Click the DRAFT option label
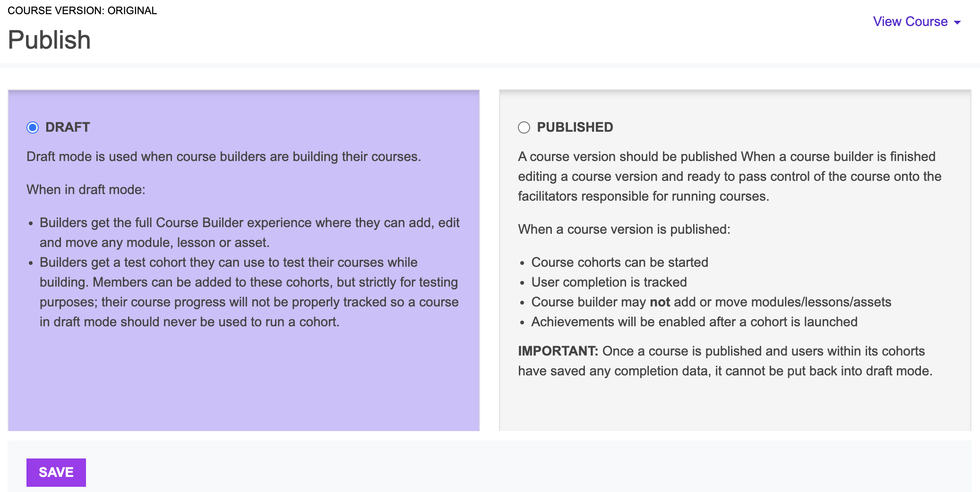Viewport: 980px width, 492px height. click(x=68, y=127)
